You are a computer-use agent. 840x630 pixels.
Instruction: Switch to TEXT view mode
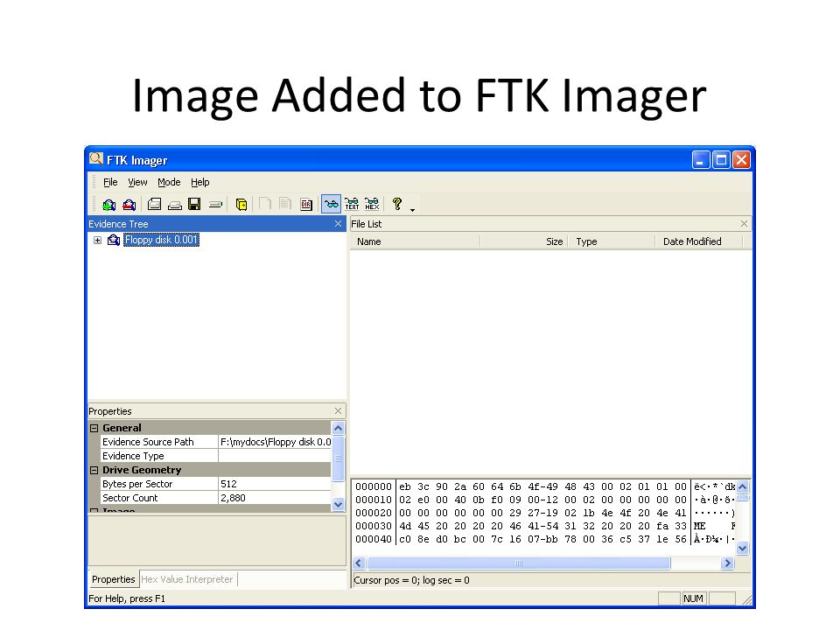[x=352, y=204]
